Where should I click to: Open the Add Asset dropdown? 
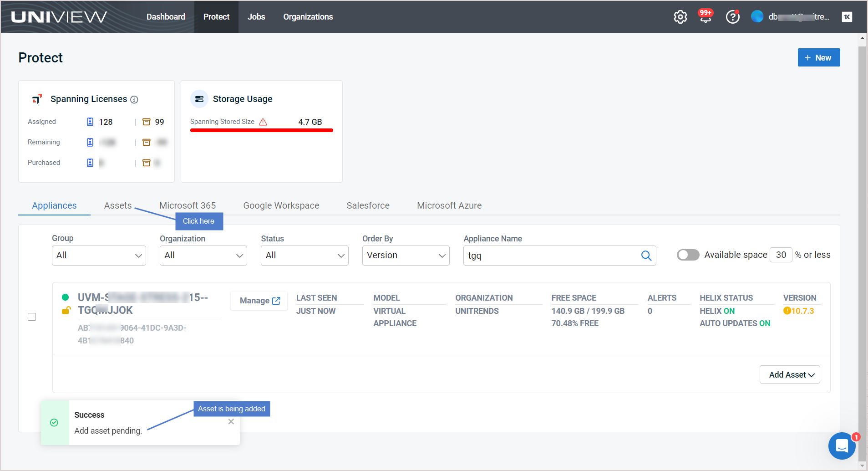790,374
